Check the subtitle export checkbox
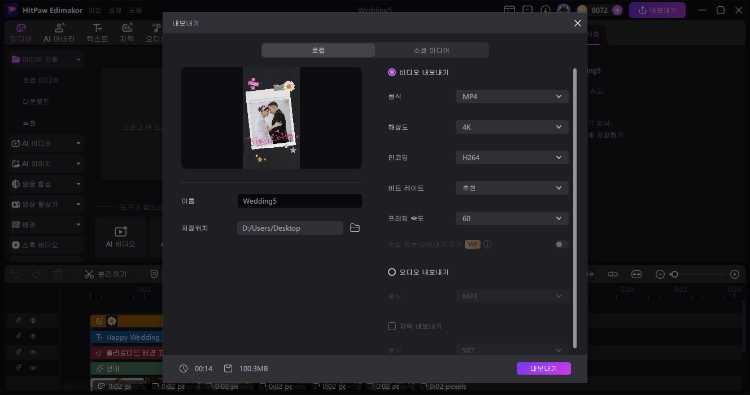Viewport: 750px width, 395px height. point(392,326)
